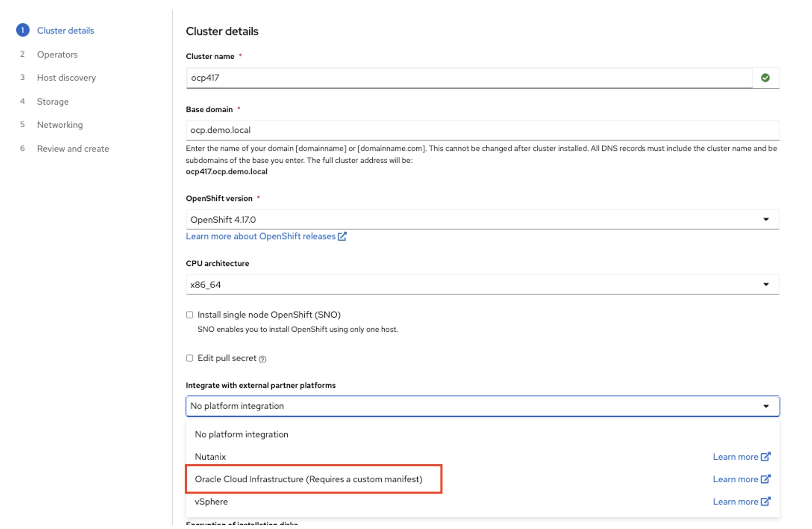This screenshot has width=812, height=529.
Task: Open external link icon in vSphere row
Action: tap(765, 502)
